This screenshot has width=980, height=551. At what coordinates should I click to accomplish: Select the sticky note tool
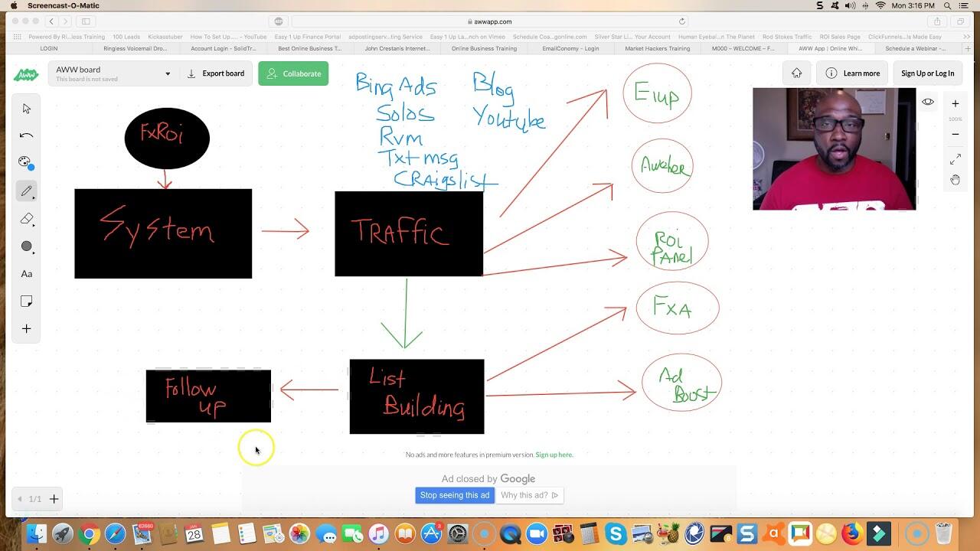[x=27, y=302]
